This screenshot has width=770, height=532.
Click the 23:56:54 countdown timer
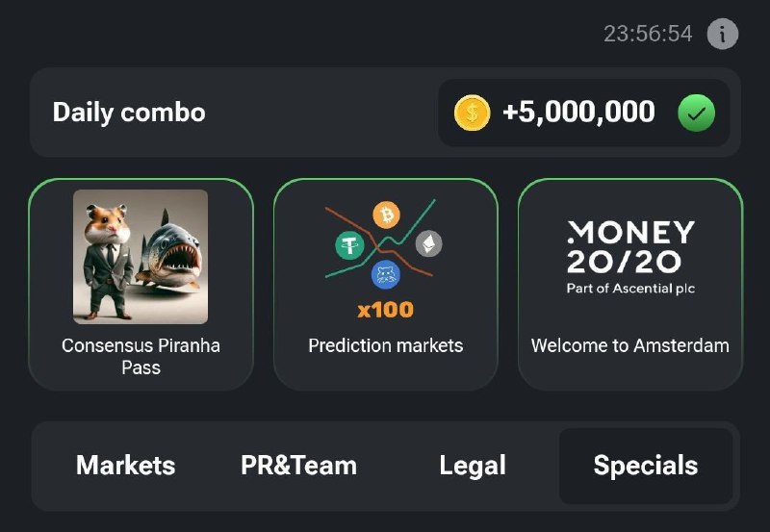pos(648,35)
